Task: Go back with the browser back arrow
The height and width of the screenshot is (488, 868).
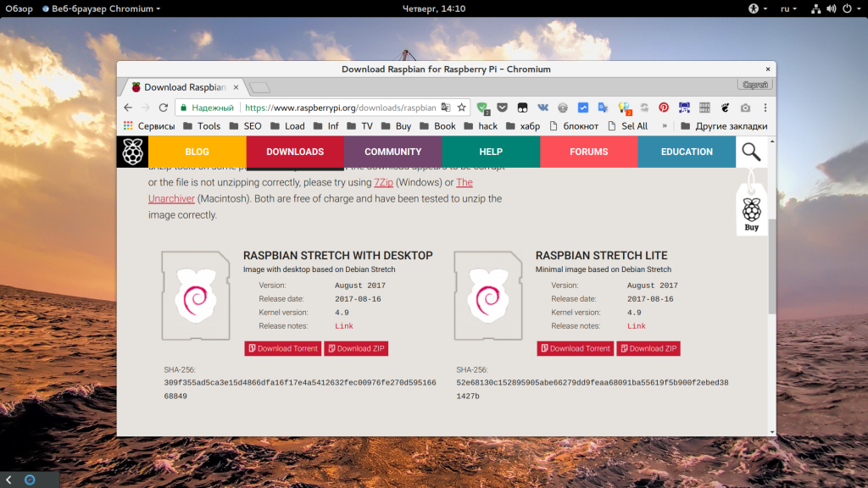Action: tap(129, 108)
